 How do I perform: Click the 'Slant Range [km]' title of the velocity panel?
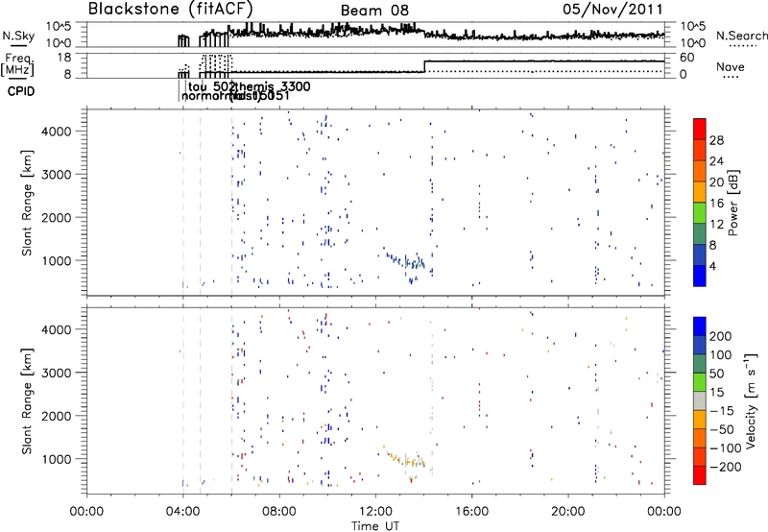pyautogui.click(x=27, y=401)
